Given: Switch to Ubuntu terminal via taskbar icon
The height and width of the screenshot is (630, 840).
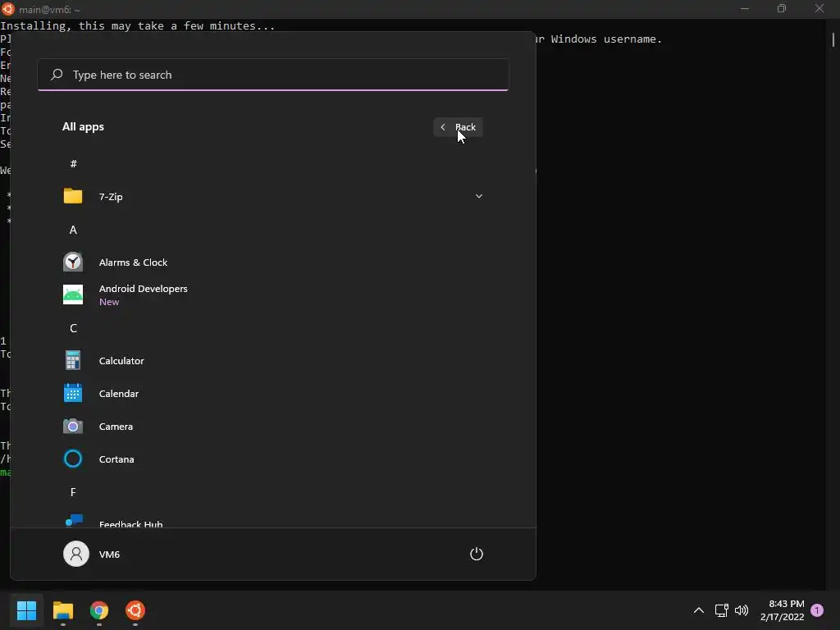Looking at the screenshot, I should (135, 610).
